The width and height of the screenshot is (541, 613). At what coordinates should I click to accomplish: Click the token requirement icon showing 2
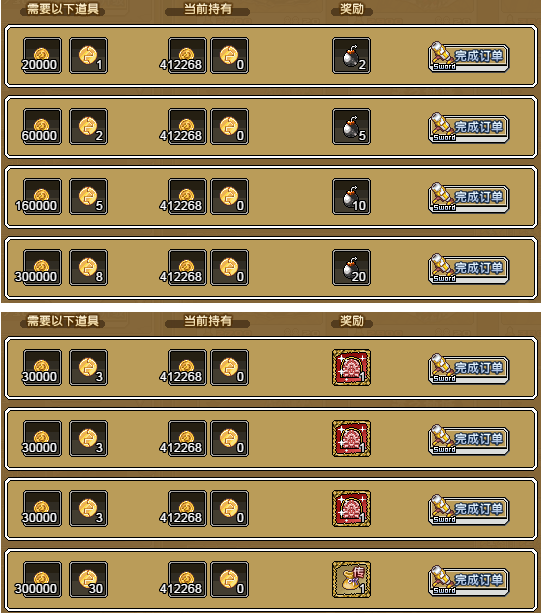click(88, 127)
